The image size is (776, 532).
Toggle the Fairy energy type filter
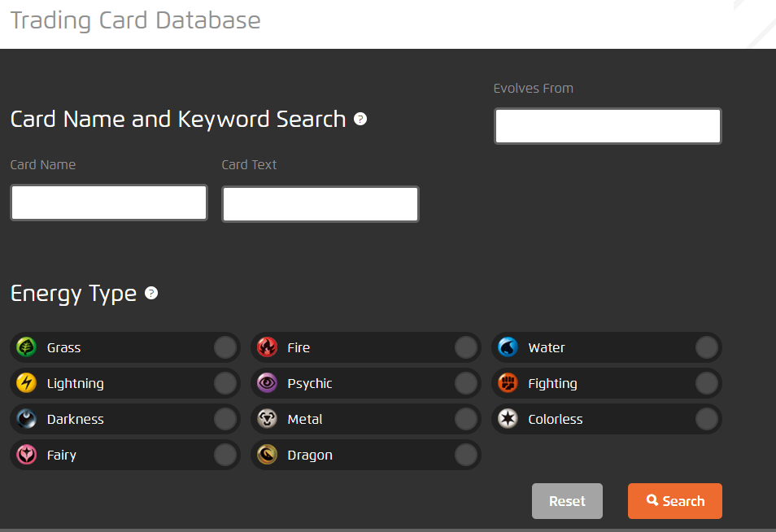(225, 455)
